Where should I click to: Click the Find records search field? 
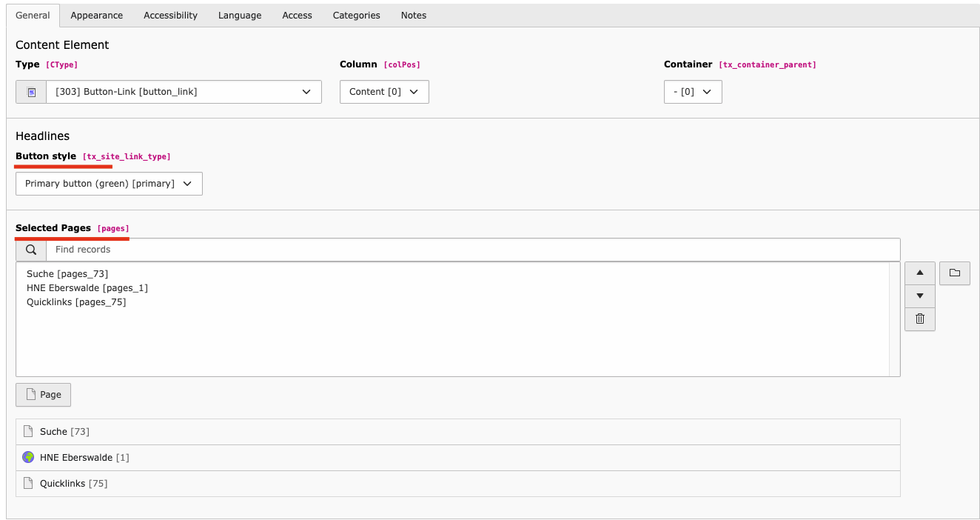point(472,250)
